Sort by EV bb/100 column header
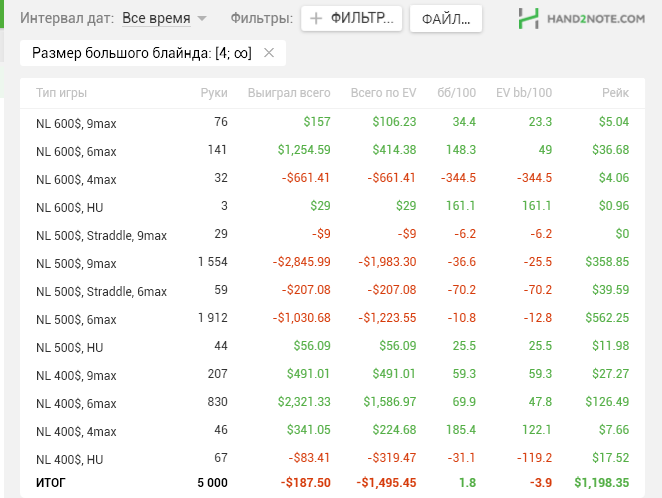The image size is (662, 498). (524, 93)
